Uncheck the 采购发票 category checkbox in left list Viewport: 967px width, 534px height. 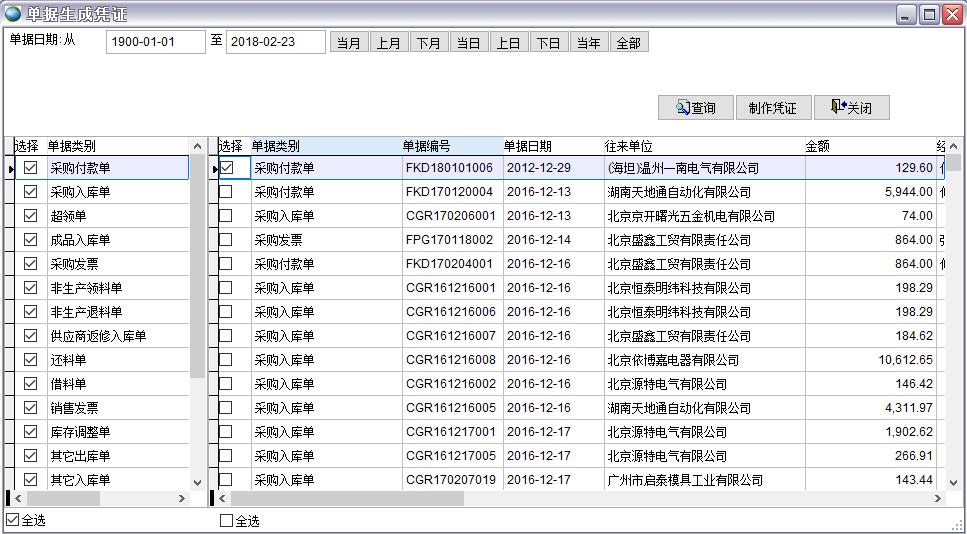(30, 264)
